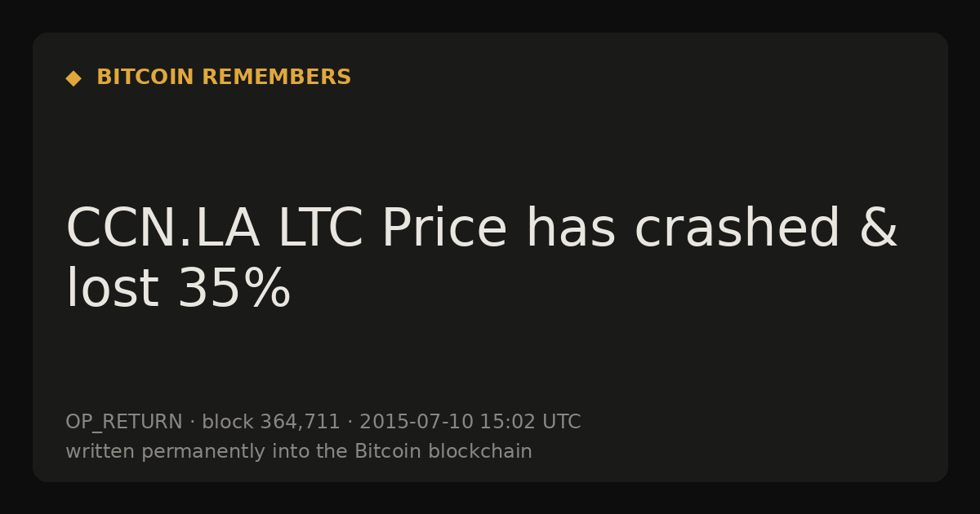Select the BITCOIN REMEMBERS header label
Viewport: 980px width, 514px height.
point(224,78)
